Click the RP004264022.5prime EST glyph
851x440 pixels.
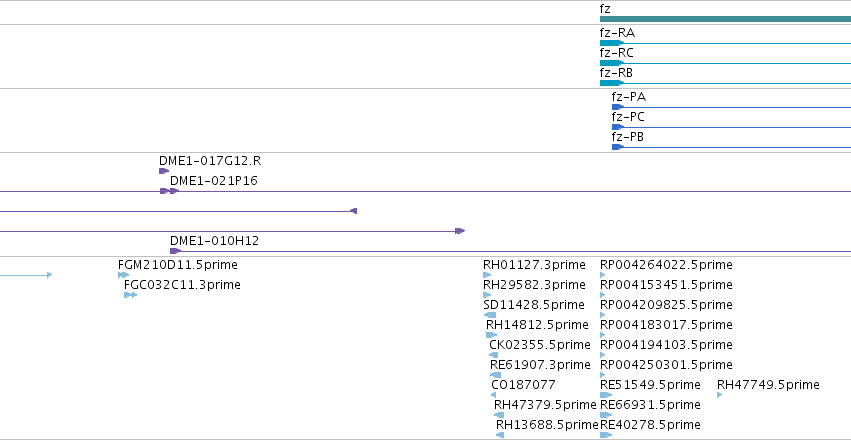pos(602,275)
